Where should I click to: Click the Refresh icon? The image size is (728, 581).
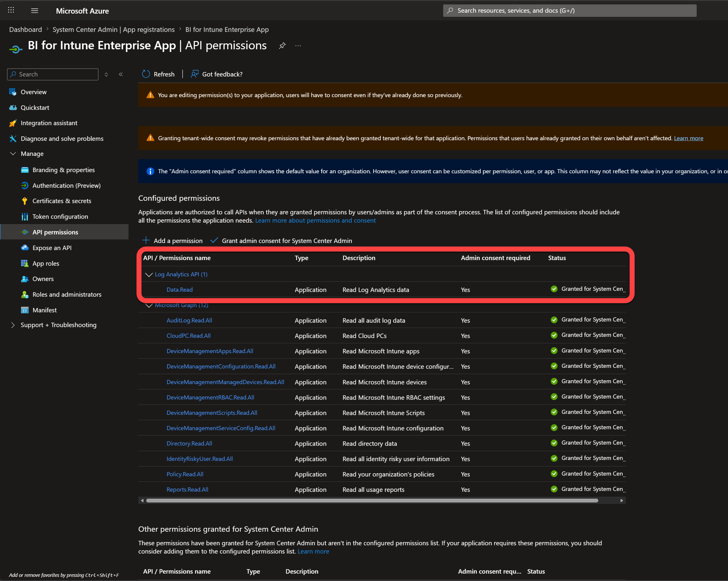(146, 74)
